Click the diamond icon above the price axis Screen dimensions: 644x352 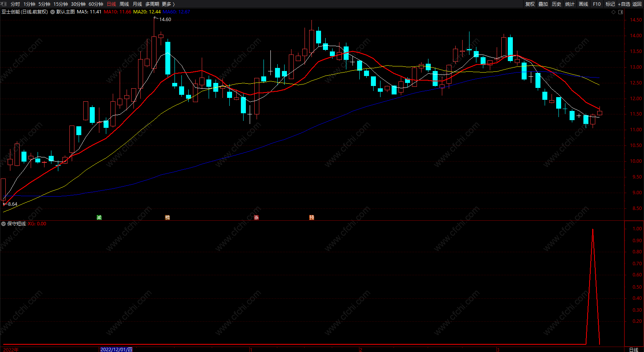coord(614,12)
